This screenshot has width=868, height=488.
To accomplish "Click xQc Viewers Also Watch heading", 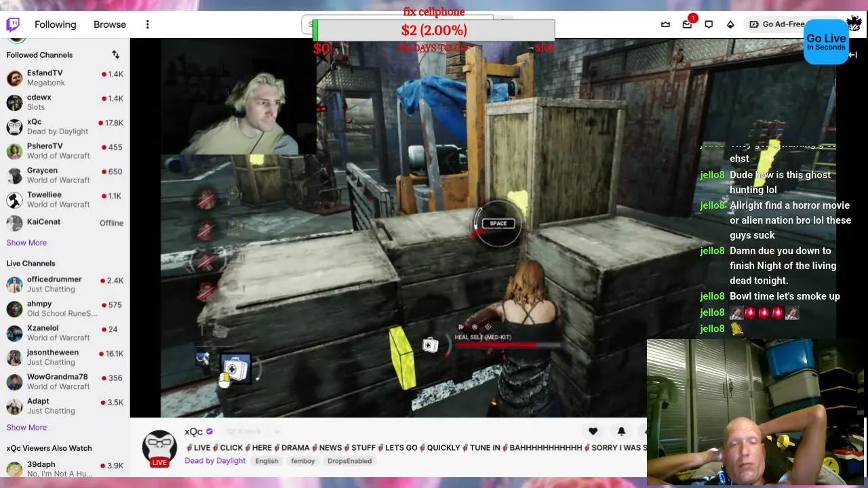I will tap(49, 448).
